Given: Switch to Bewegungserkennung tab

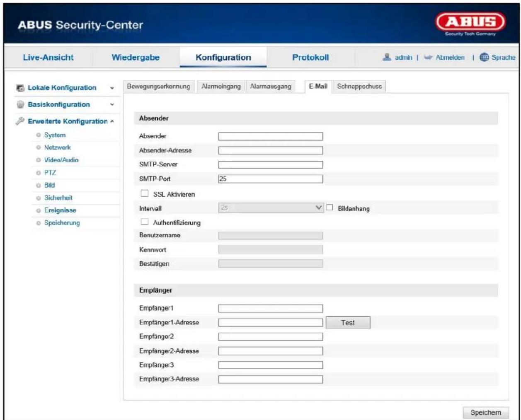Looking at the screenshot, I should point(158,87).
